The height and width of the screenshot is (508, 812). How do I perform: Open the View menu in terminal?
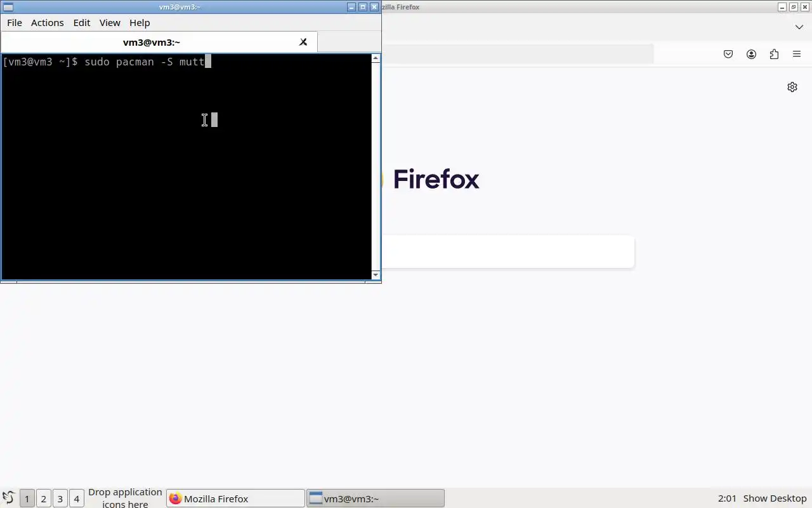click(x=110, y=22)
